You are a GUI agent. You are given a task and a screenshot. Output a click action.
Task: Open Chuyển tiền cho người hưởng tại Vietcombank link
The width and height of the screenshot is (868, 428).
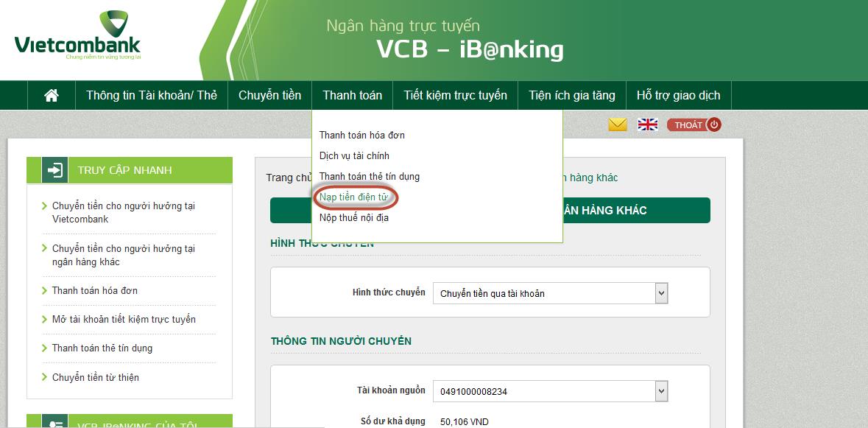(124, 213)
